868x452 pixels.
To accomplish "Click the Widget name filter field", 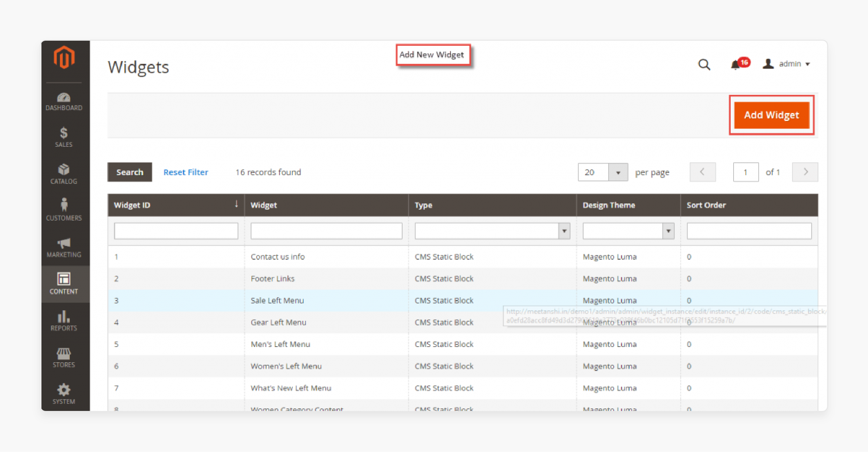I will pos(326,231).
